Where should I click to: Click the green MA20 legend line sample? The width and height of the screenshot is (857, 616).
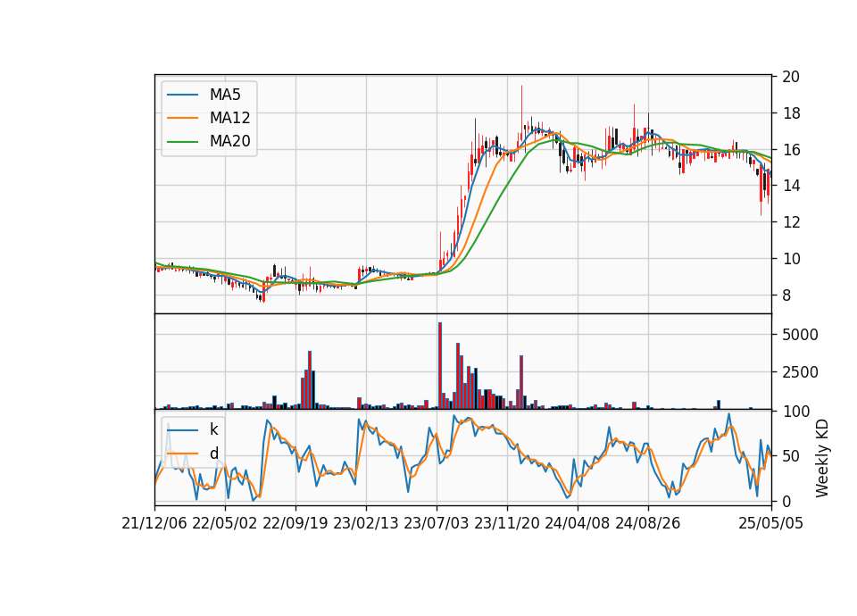182,142
